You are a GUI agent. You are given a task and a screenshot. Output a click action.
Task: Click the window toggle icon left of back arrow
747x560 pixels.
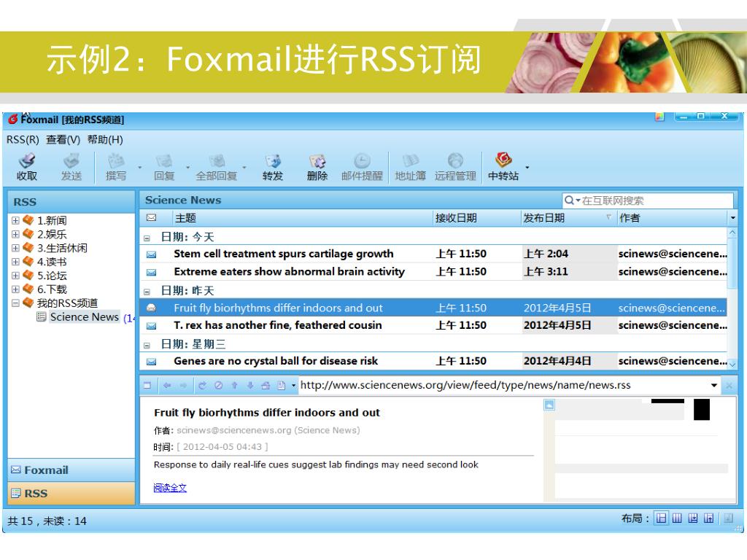click(147, 386)
